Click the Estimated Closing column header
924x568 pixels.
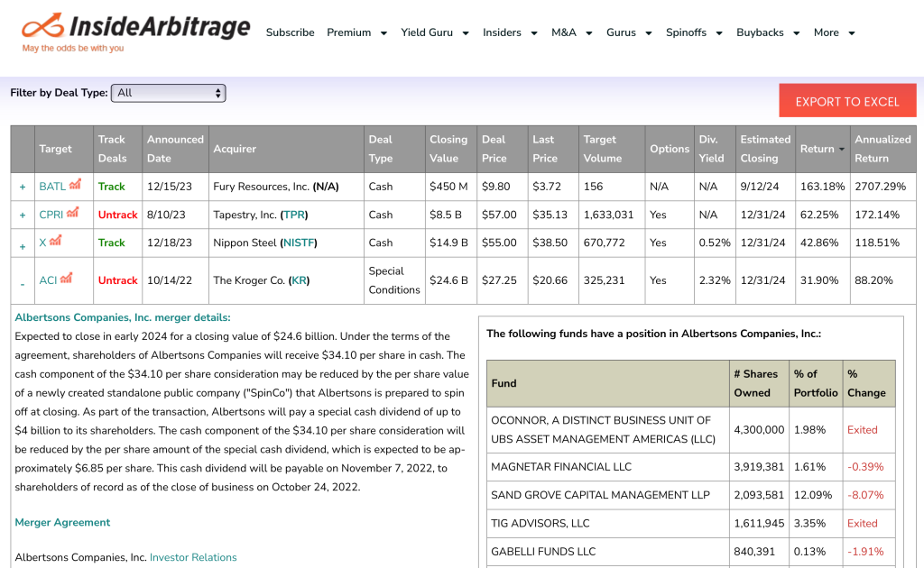(x=765, y=149)
